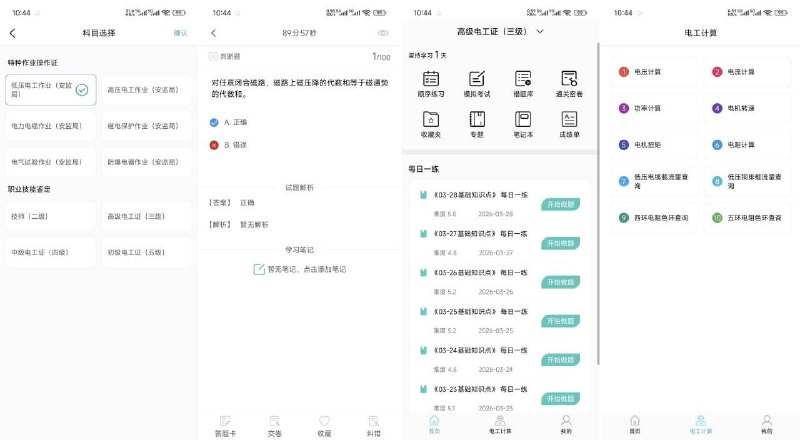Switch to 首页 tab on the 电工计算 screen
This screenshot has height=440, width=800.
(634, 424)
